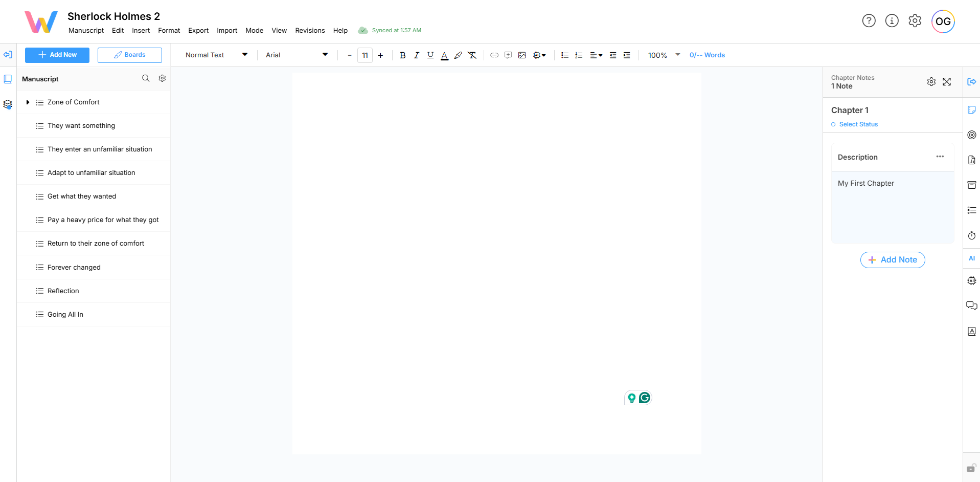Search the manuscript with magnifier icon

coord(146,78)
